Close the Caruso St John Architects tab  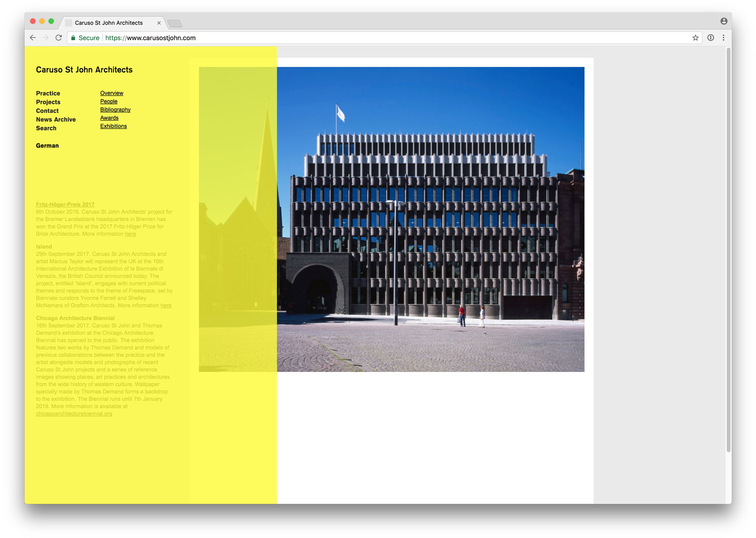pos(159,23)
